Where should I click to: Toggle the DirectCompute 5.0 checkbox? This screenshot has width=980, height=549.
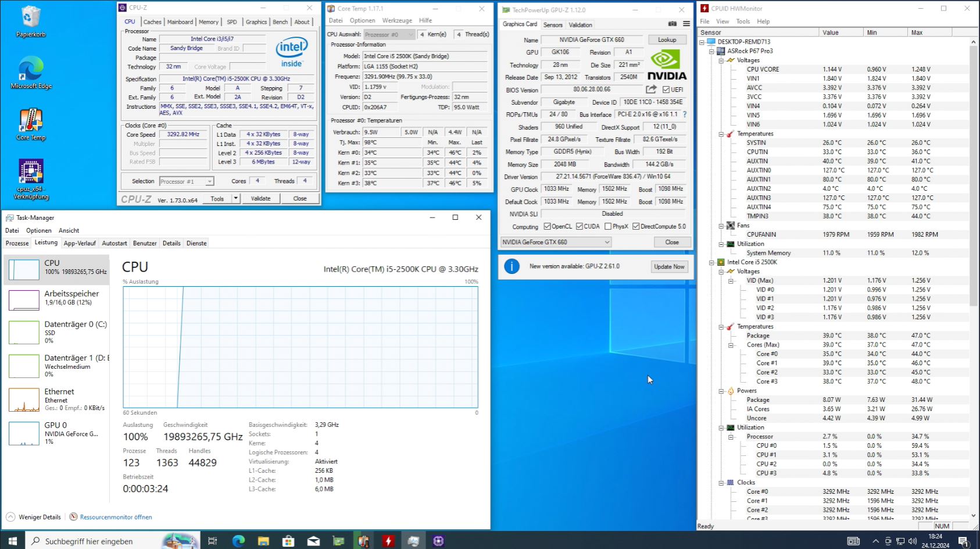(636, 226)
